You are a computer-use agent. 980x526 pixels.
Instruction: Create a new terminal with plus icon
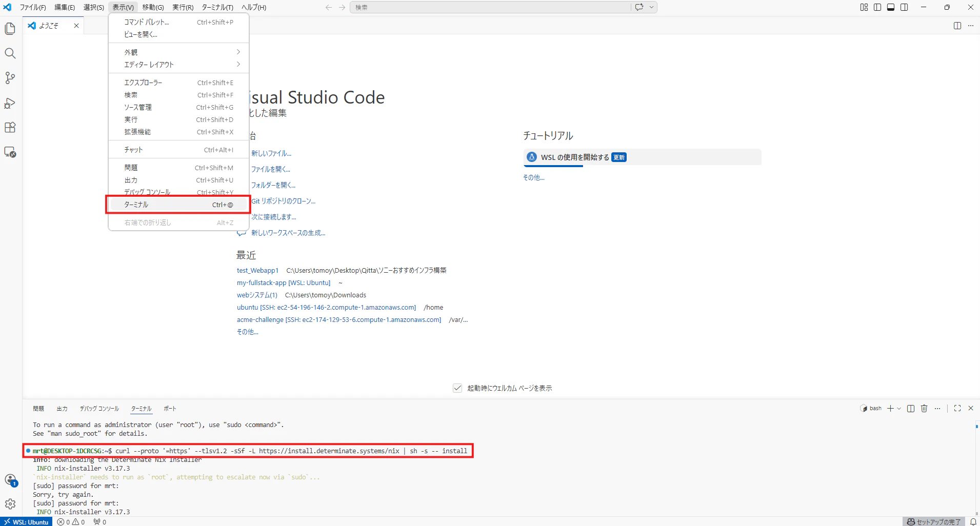(x=891, y=409)
